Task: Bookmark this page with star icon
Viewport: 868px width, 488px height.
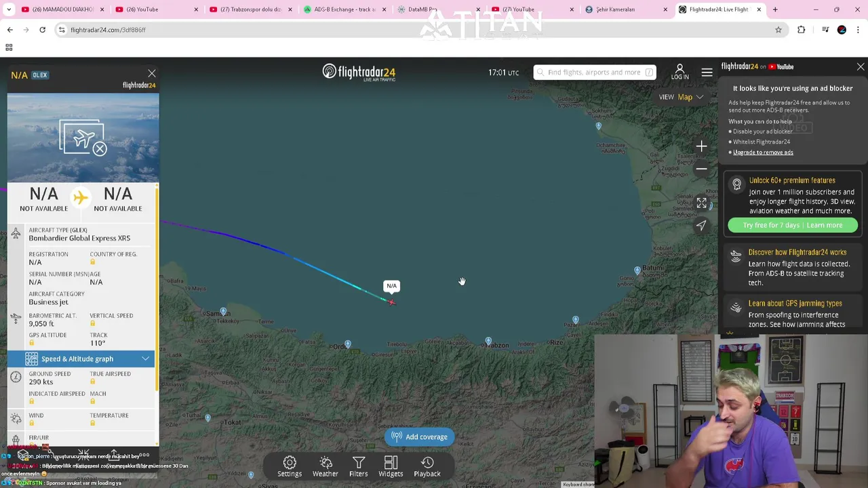Action: (778, 30)
